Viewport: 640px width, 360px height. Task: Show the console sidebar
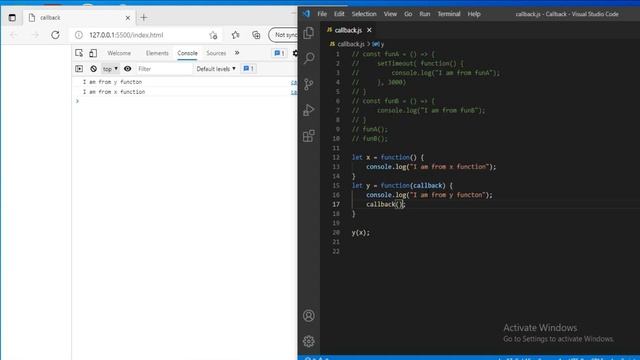[x=79, y=69]
